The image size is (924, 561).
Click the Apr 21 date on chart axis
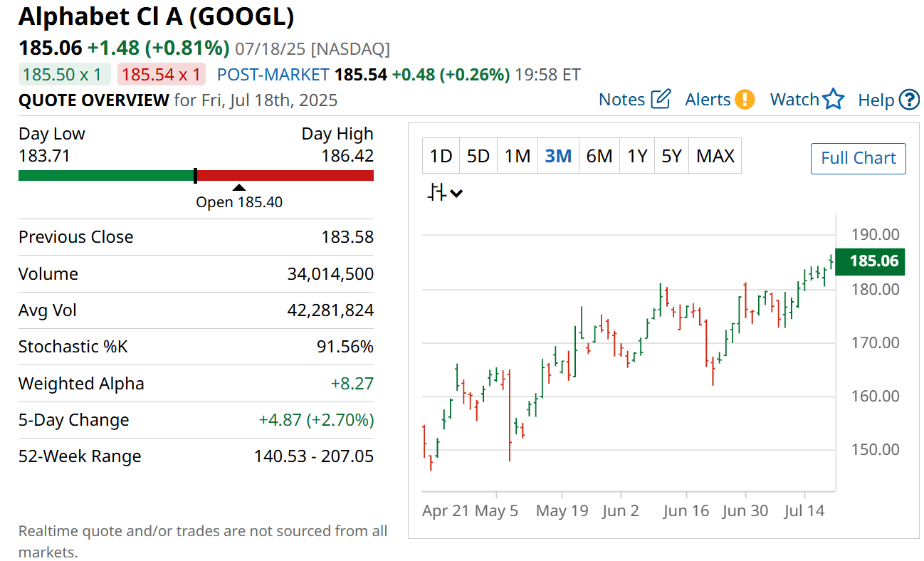445,511
